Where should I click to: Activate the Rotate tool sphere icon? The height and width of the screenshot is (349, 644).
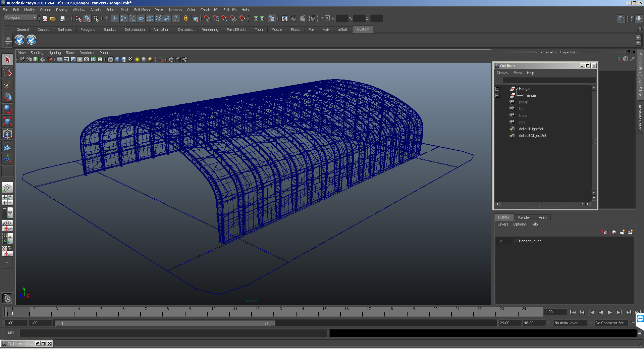7,109
